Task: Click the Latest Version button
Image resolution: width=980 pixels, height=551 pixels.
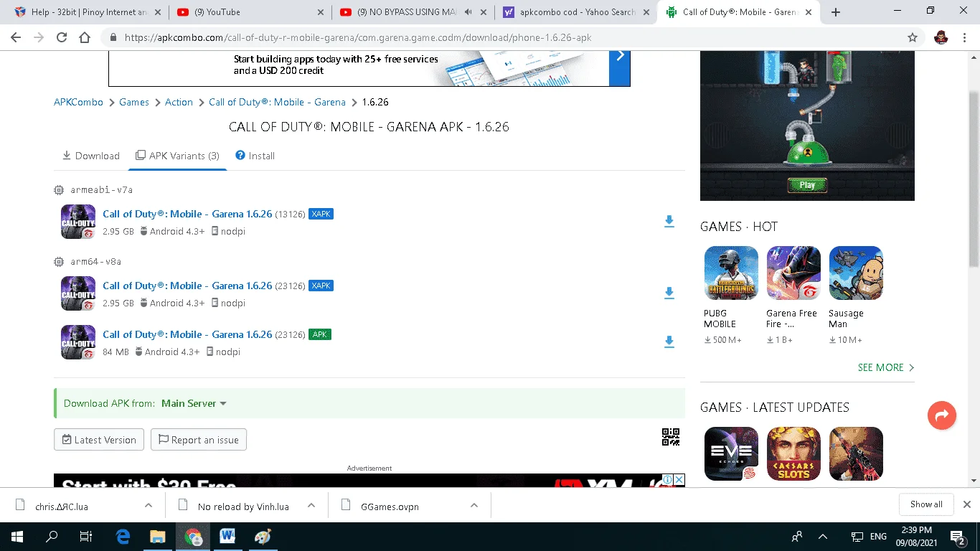Action: [99, 440]
